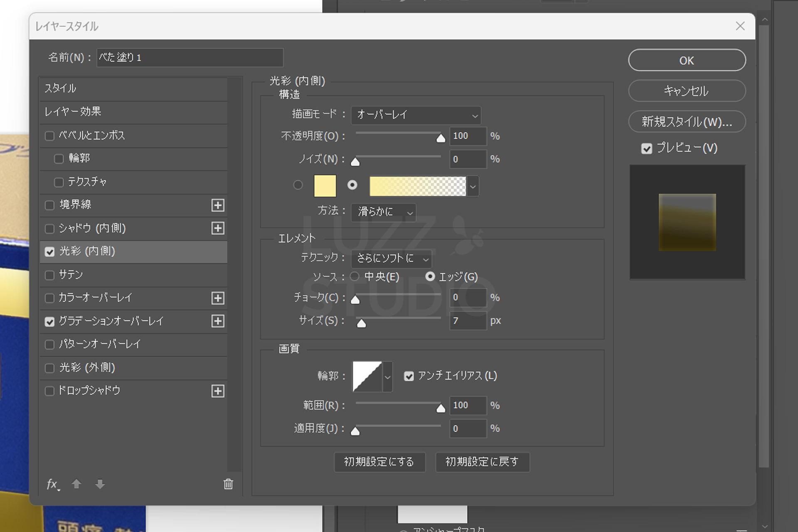Image resolution: width=798 pixels, height=532 pixels.
Task: Uncheck the アンチエイリアス option
Action: point(409,376)
